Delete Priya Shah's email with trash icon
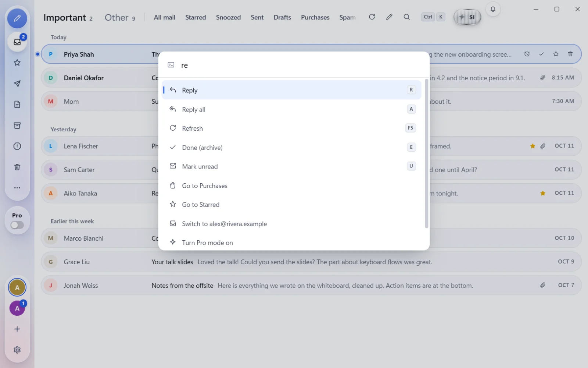This screenshot has width=588, height=368. coord(570,54)
